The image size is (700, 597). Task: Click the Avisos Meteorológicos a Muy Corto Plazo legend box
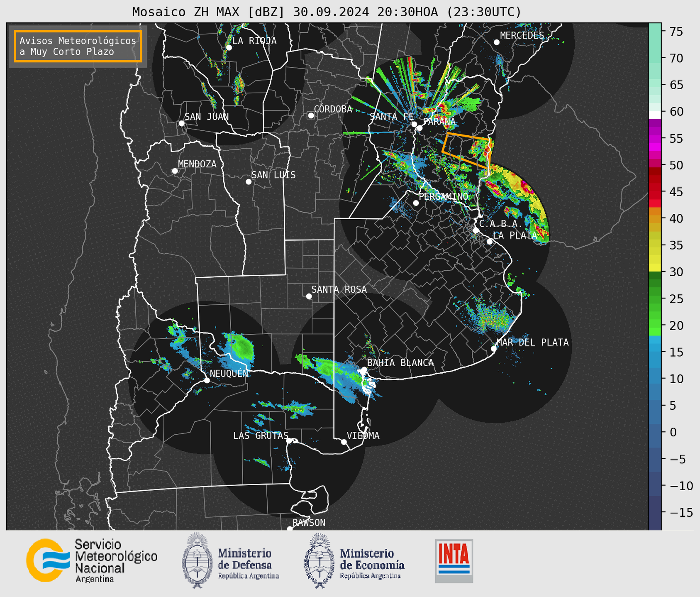[x=78, y=46]
